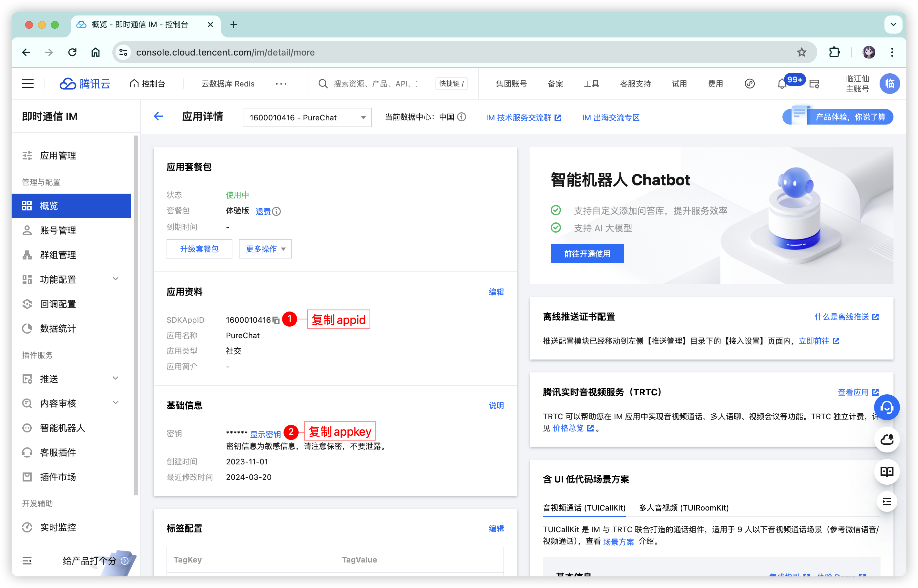Open 客服支持 menu
The height and width of the screenshot is (588, 918).
coord(635,84)
